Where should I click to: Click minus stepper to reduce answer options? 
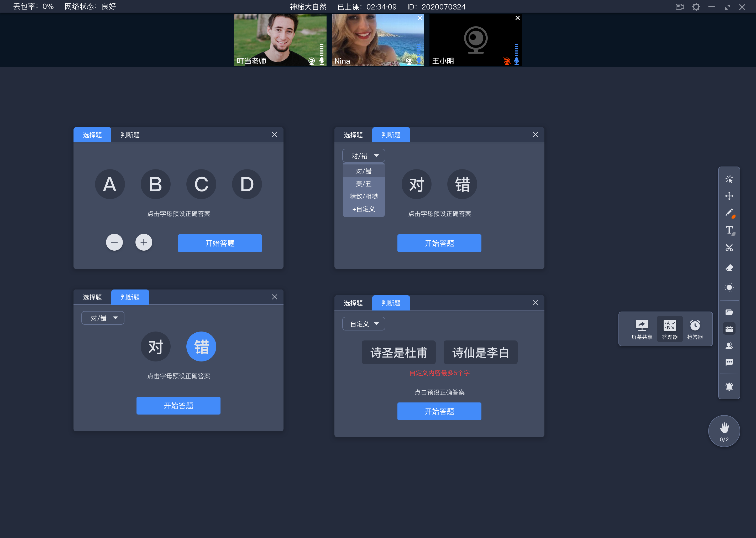114,243
